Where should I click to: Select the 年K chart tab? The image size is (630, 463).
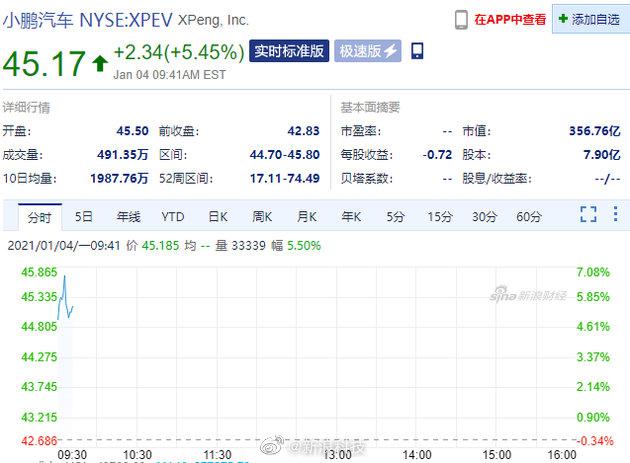[x=351, y=217]
